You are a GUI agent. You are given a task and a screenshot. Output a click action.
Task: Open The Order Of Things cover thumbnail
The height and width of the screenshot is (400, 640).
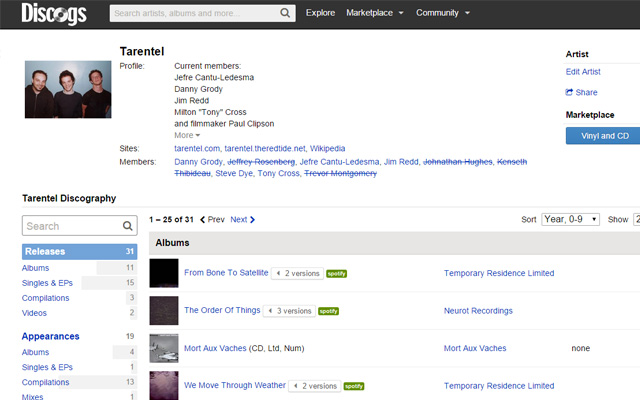[x=164, y=311]
